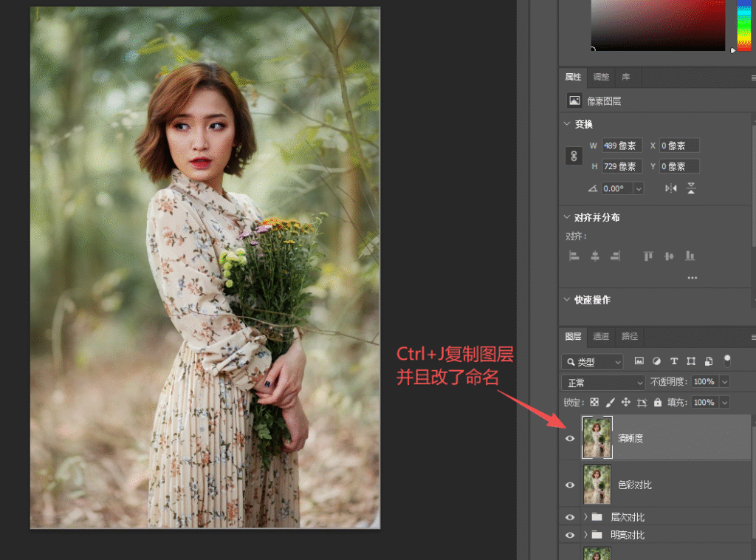Click the 层次对比 group folder icon
756x560 pixels.
pos(597,517)
